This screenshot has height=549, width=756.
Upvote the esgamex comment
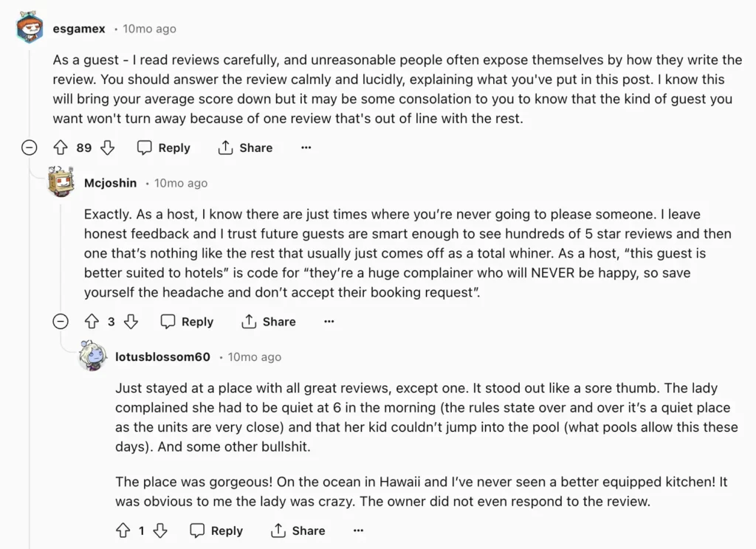61,148
